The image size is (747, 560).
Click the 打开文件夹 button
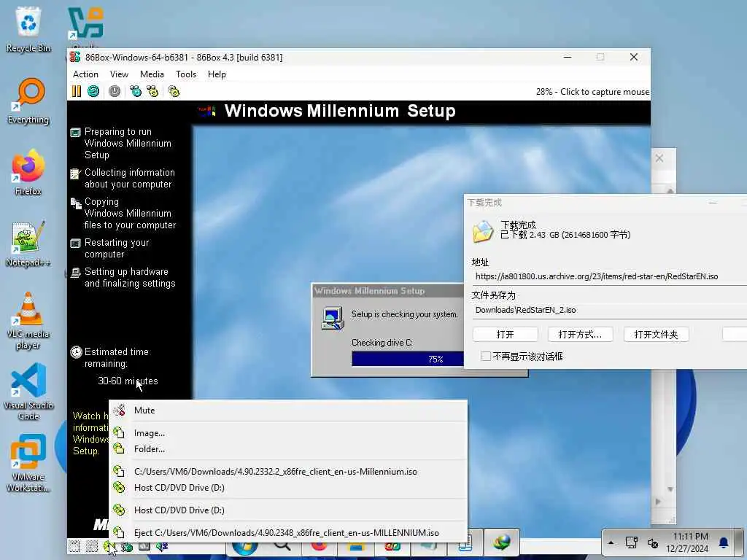656,334
